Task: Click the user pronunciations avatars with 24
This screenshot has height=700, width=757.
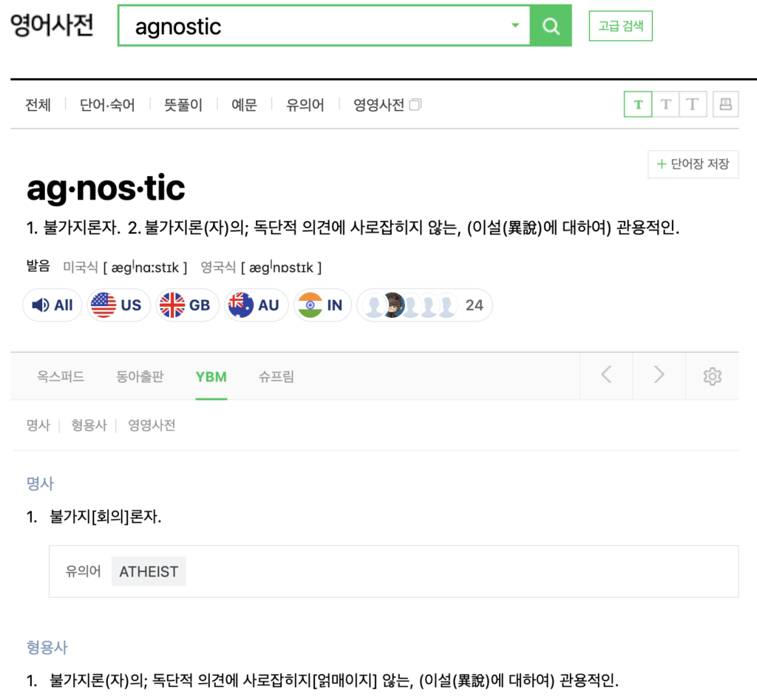Action: 424,305
